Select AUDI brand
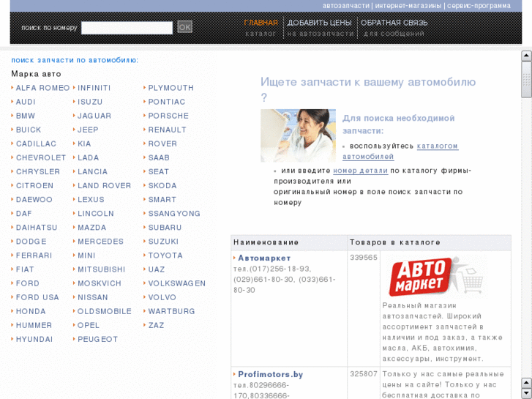 click(26, 102)
